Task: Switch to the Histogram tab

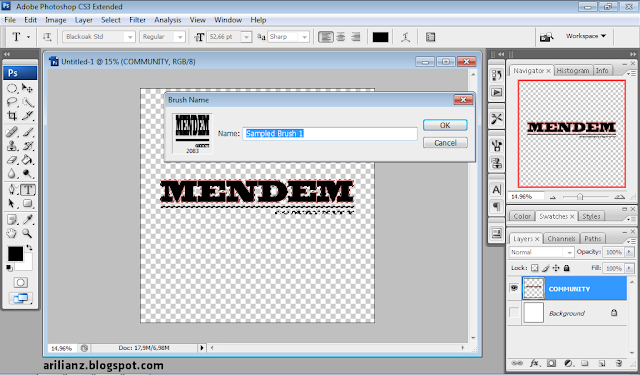Action: [x=573, y=71]
